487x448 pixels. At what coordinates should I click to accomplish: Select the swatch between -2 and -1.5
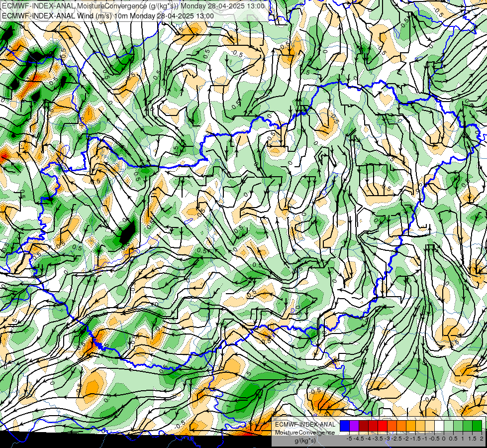coord(410,426)
